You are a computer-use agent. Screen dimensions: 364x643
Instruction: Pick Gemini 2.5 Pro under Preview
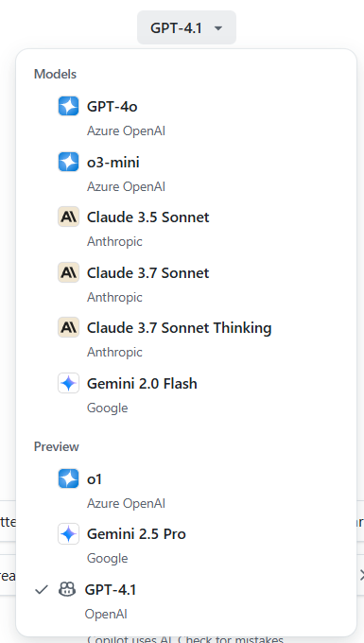point(186,546)
